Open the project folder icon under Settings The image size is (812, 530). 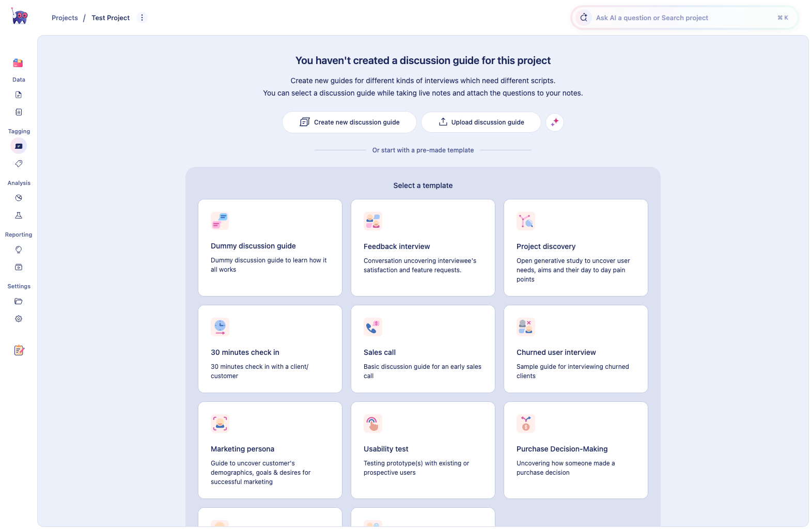point(19,301)
